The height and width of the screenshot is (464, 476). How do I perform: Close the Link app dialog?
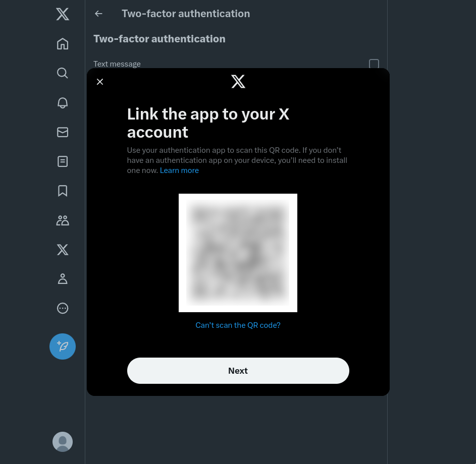coord(99,82)
